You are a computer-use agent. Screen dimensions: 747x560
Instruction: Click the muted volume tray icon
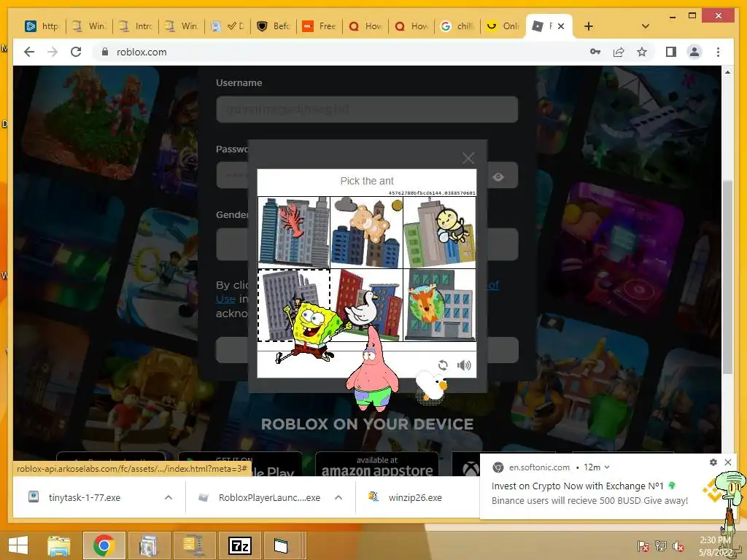tap(678, 547)
